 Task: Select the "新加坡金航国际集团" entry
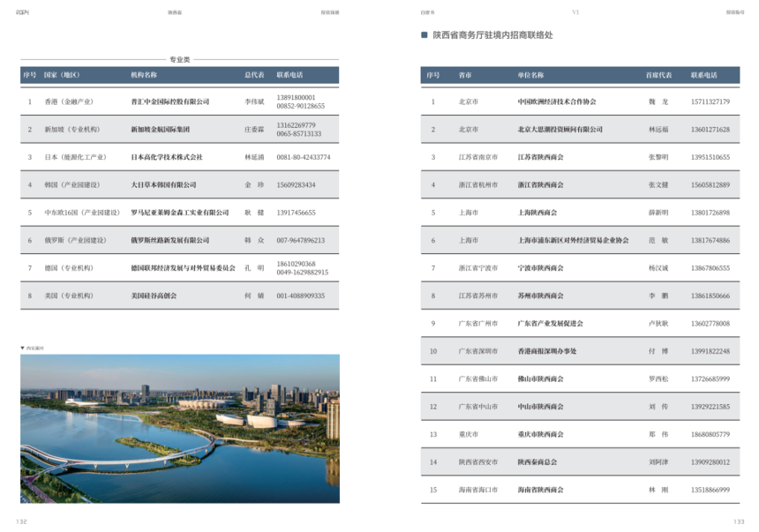tap(161, 129)
